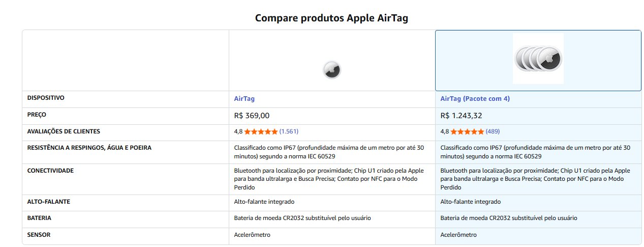
Task: Click the star rating beside (489)
Action: [x=467, y=131]
